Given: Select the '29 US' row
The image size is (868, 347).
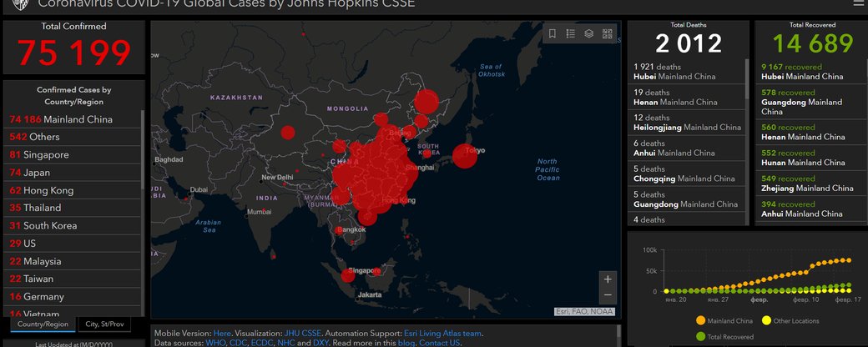Looking at the screenshot, I should 73,244.
